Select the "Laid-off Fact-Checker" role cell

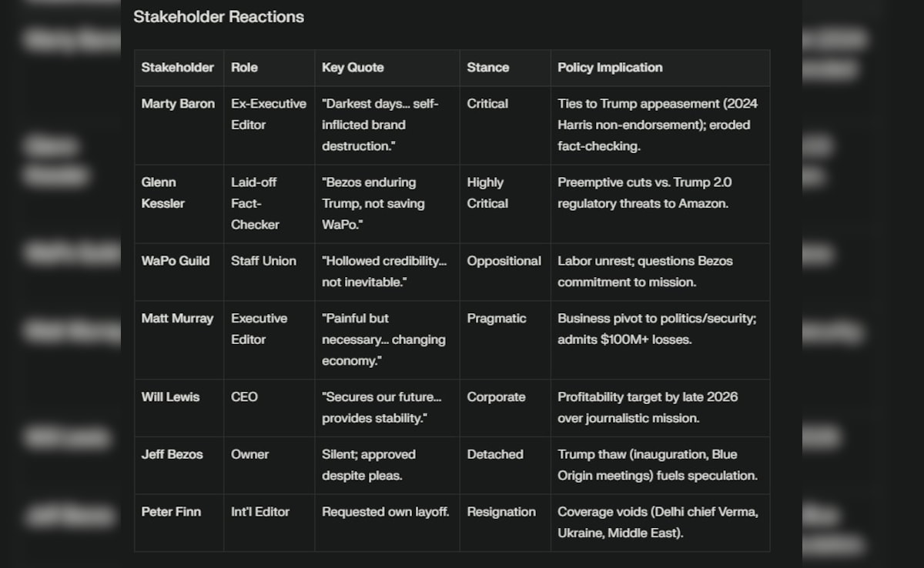pos(255,203)
